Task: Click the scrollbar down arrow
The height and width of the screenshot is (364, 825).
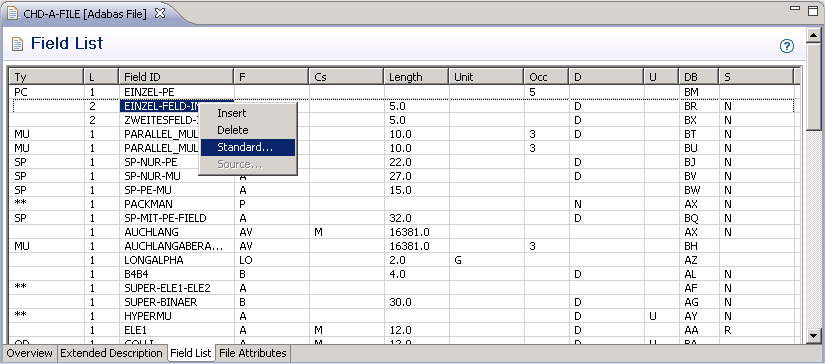Action: click(813, 336)
